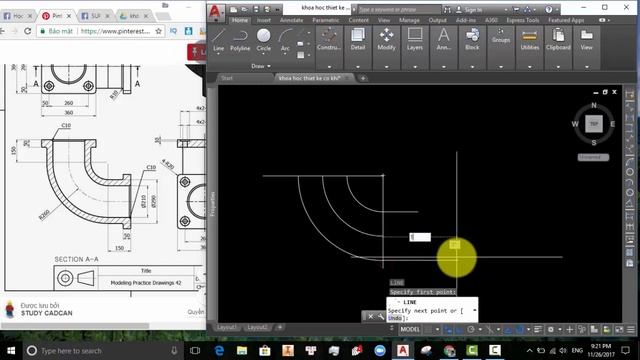Open quick access toolbar customize dropdown

pos(278,9)
